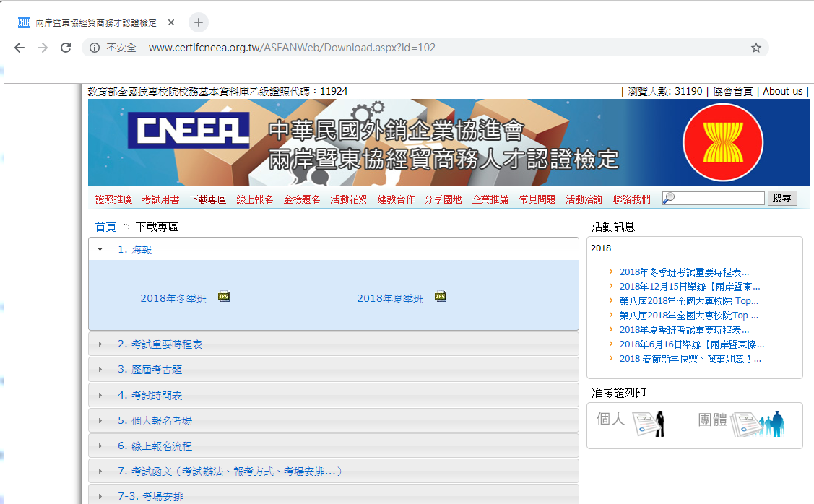Reload the page with the refresh icon
814x504 pixels.
pyautogui.click(x=66, y=48)
